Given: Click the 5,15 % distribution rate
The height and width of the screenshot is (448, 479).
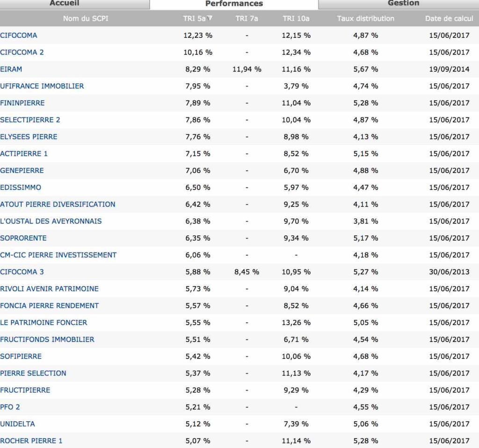Looking at the screenshot, I should pyautogui.click(x=365, y=153).
